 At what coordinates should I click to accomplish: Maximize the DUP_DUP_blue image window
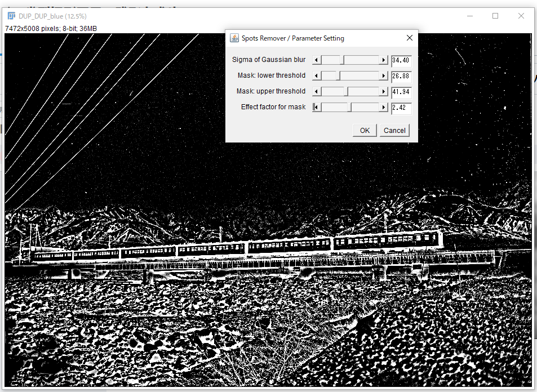pyautogui.click(x=495, y=16)
